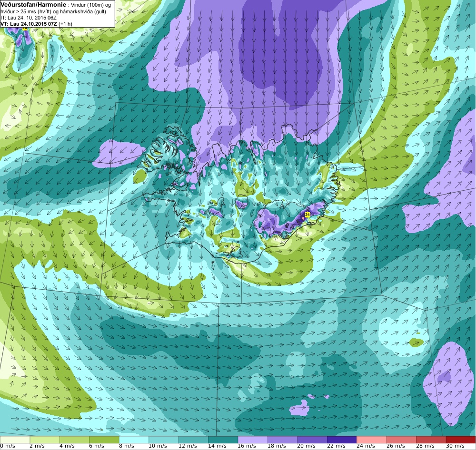Click the yellow '26' gust marker on Iceland
476x450 pixels.
pyautogui.click(x=307, y=215)
